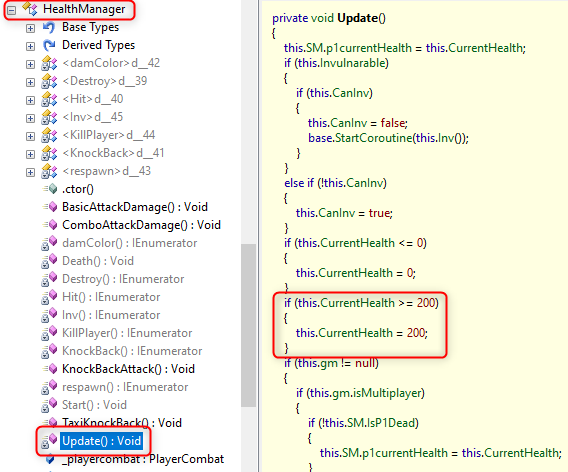The height and width of the screenshot is (472, 568).
Task: Click the Death() private method icon
Action: point(49,261)
